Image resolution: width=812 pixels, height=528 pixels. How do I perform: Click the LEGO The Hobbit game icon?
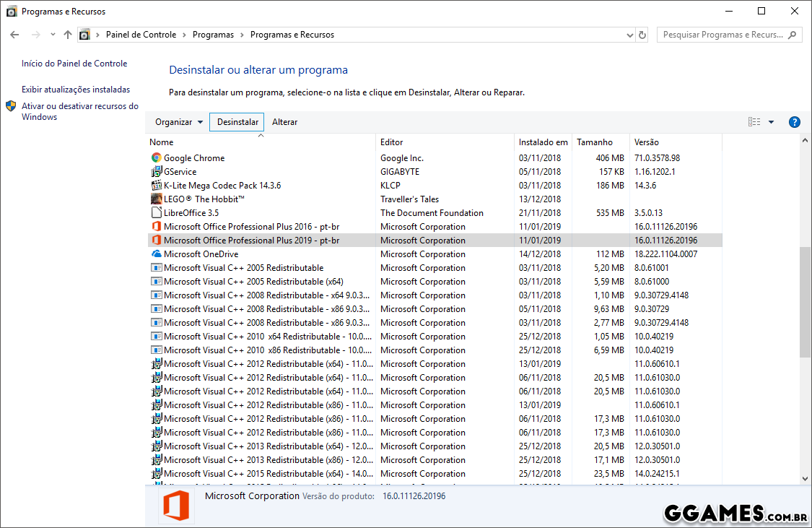(157, 199)
